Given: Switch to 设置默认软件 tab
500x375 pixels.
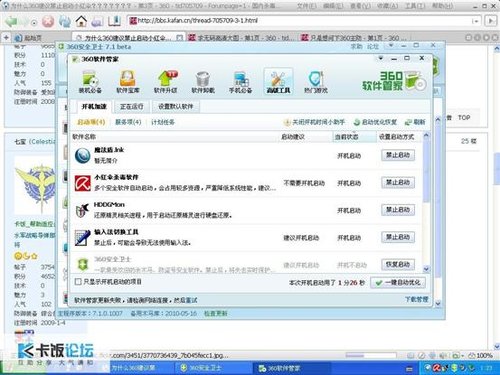Looking at the screenshot, I should [x=175, y=107].
